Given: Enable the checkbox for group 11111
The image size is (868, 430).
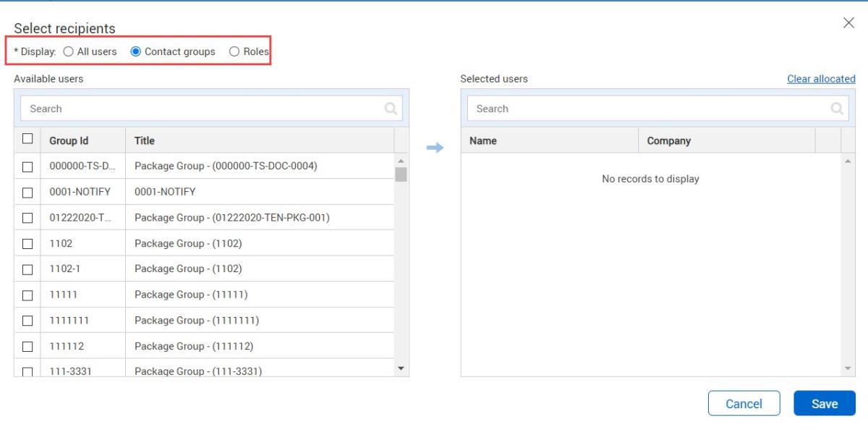Looking at the screenshot, I should coord(27,295).
